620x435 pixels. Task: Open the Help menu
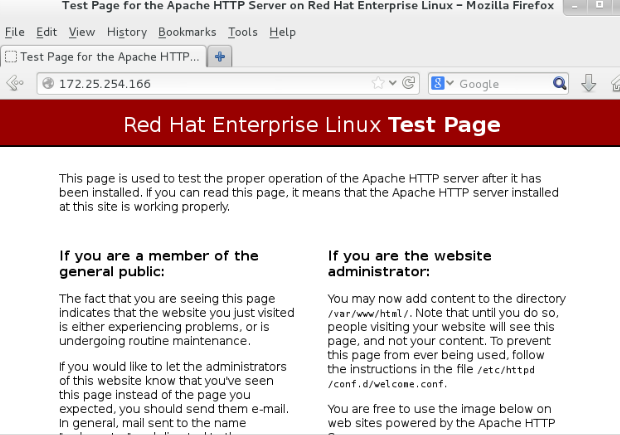282,32
